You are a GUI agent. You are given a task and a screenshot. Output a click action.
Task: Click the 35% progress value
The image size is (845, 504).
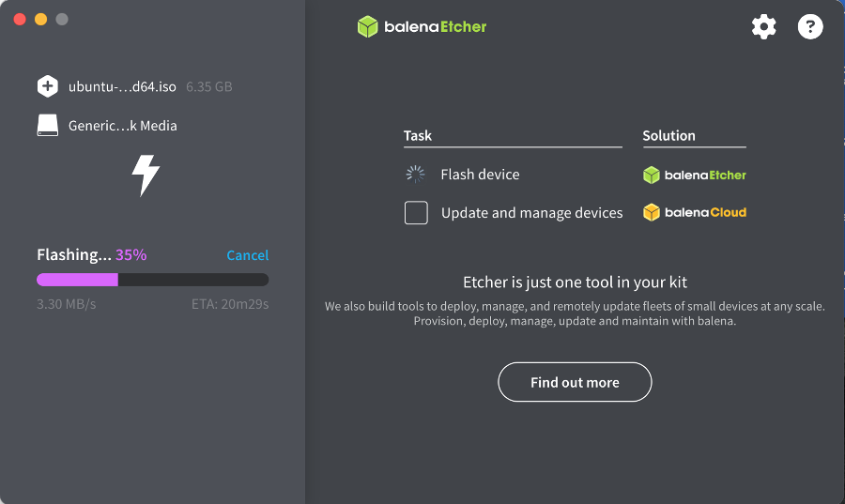click(131, 254)
